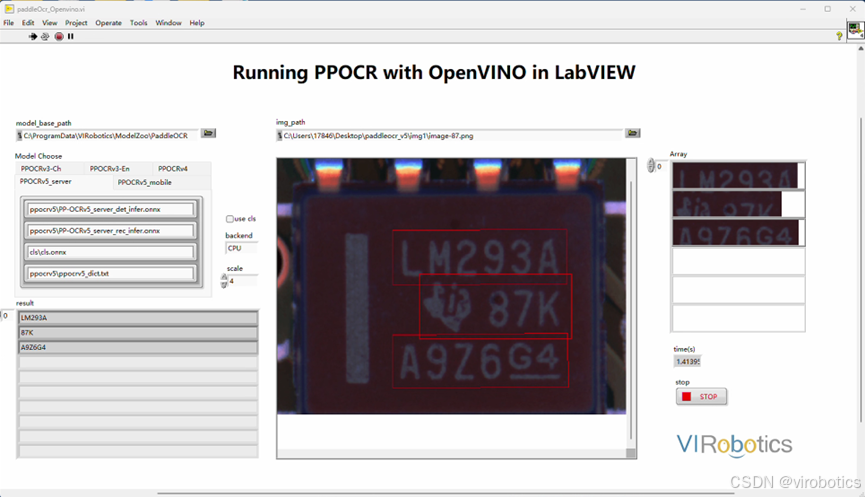
Task: Click the scale increment/decrement stepper
Action: tap(224, 281)
